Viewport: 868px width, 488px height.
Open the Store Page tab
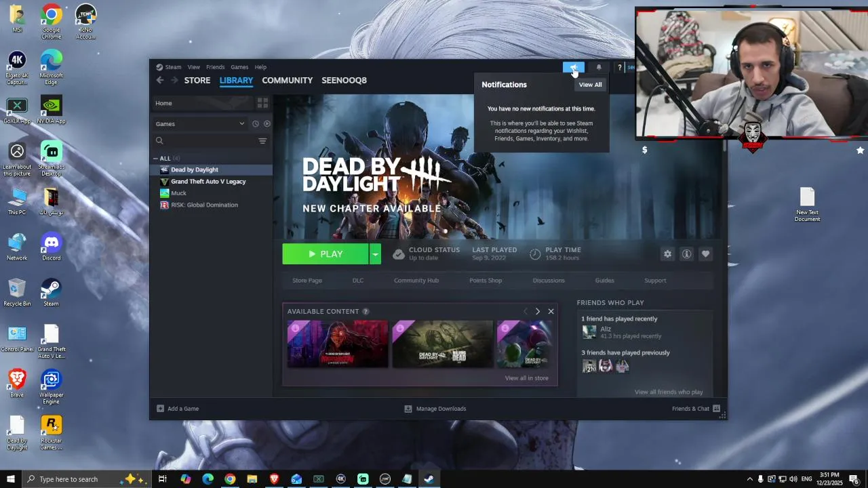point(307,281)
